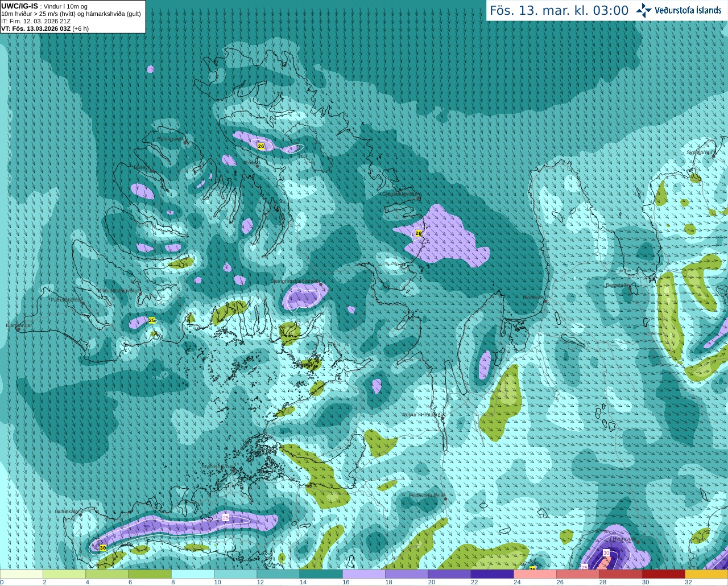Screen dimensions: 728x586
Task: Click the yellow 28 gust marker near Gjögurflugvöllur
Action: click(419, 233)
